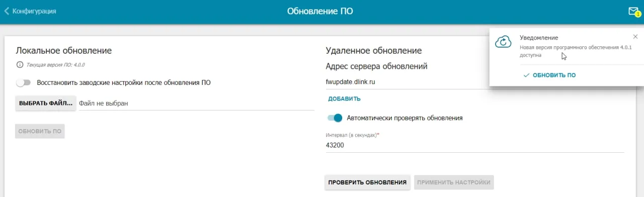Click the interval field showing 43200
Screen dimensions: 644x197
coord(475,145)
